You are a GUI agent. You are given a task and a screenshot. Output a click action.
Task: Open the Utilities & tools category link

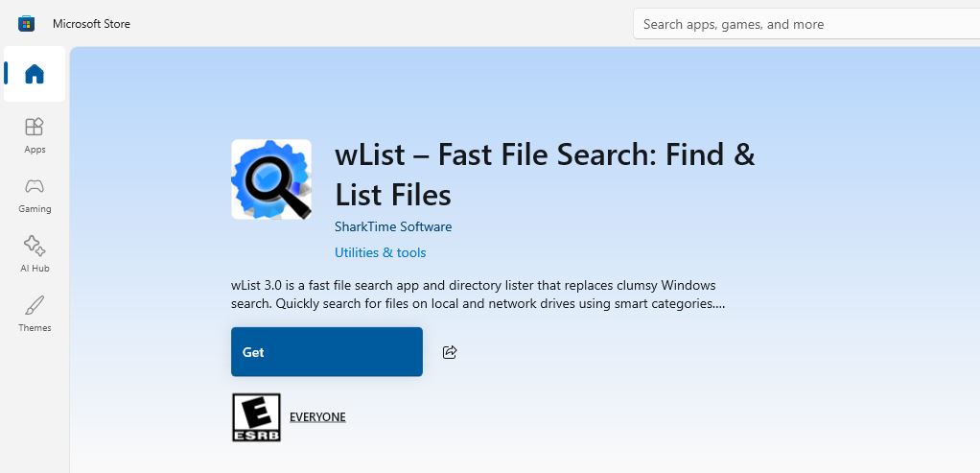pyautogui.click(x=381, y=252)
